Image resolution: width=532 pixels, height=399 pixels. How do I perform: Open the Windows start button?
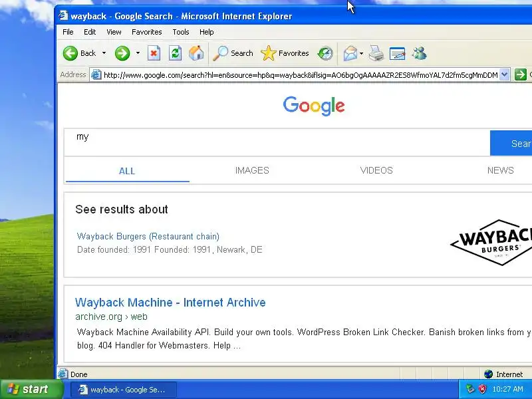(x=32, y=389)
